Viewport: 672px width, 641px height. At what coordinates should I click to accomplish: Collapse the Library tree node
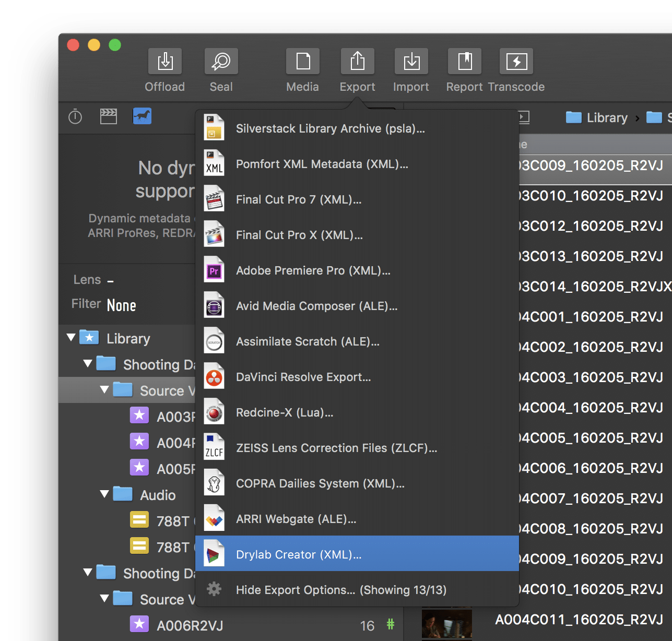[72, 338]
